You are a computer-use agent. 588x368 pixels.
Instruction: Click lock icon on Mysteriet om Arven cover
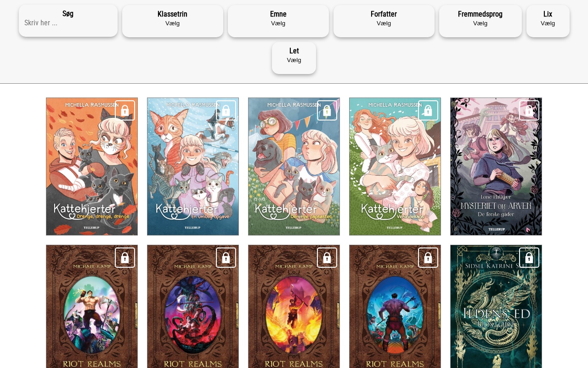[x=529, y=110]
